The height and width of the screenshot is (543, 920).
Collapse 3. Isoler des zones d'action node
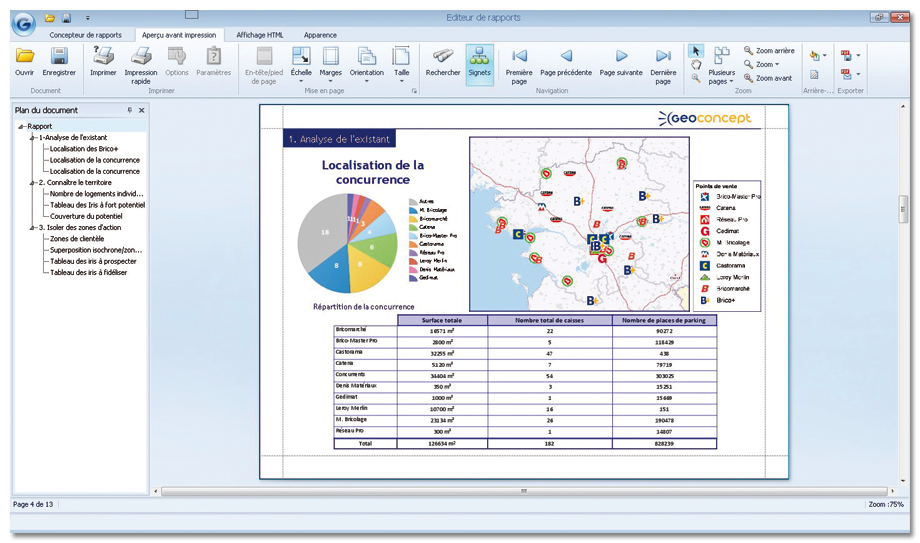point(33,228)
